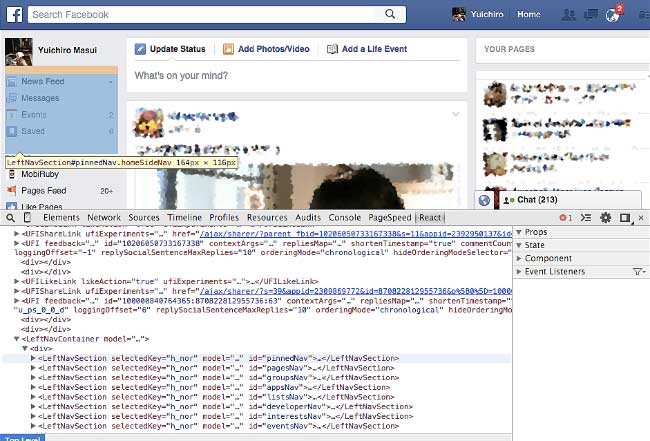Click the Yuichiro name link in top bar
This screenshot has width=650, height=441.
487,15
